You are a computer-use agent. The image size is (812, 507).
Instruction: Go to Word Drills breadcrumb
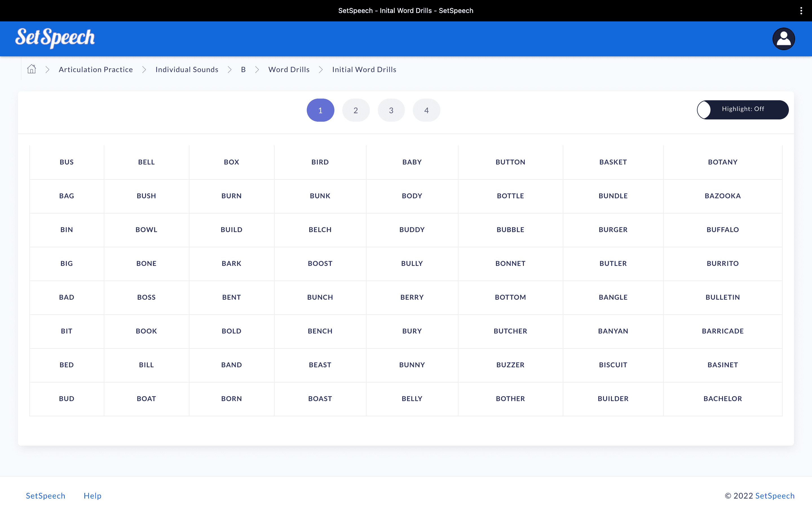tap(288, 69)
